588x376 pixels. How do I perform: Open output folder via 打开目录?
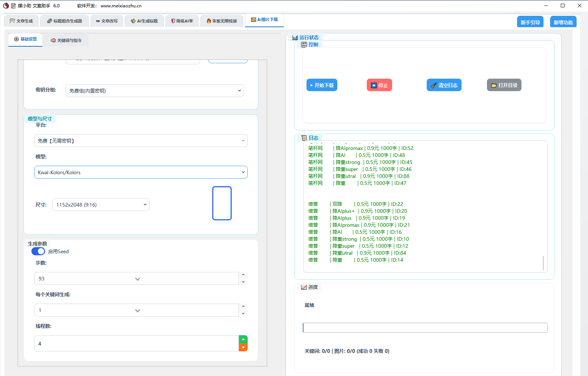pyautogui.click(x=504, y=85)
